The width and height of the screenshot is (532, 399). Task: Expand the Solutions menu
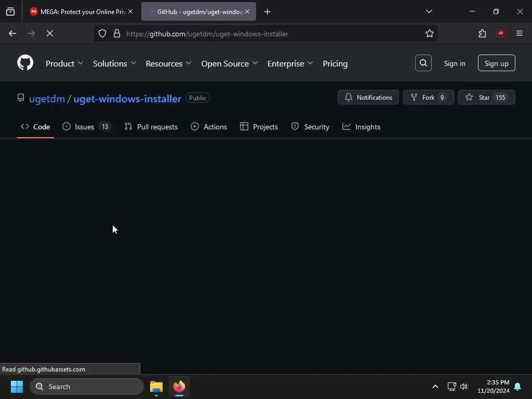pyautogui.click(x=115, y=63)
